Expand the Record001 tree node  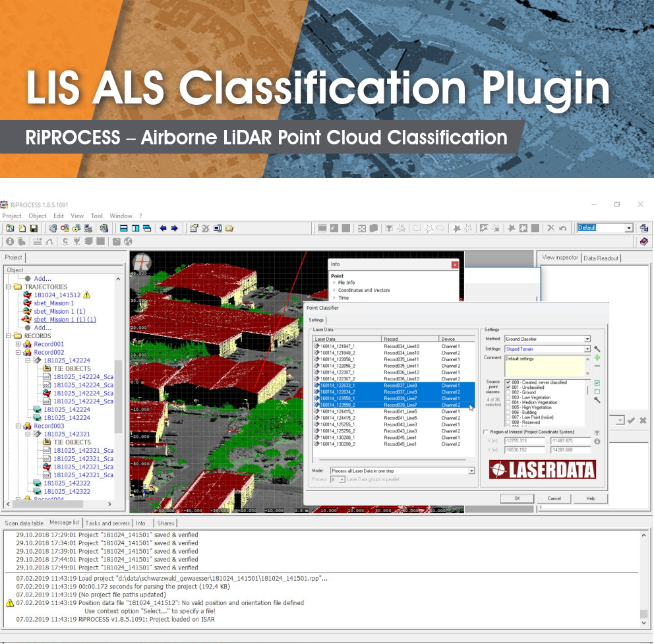pos(18,344)
